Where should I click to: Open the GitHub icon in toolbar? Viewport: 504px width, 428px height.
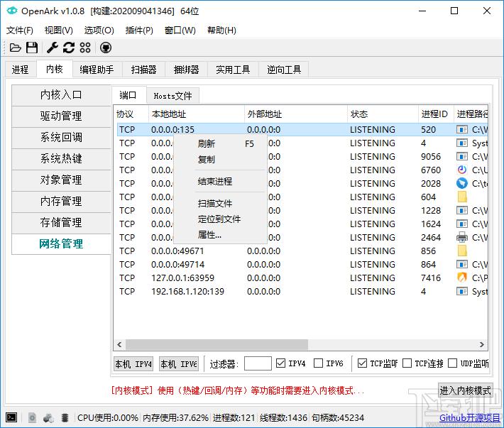[x=106, y=48]
